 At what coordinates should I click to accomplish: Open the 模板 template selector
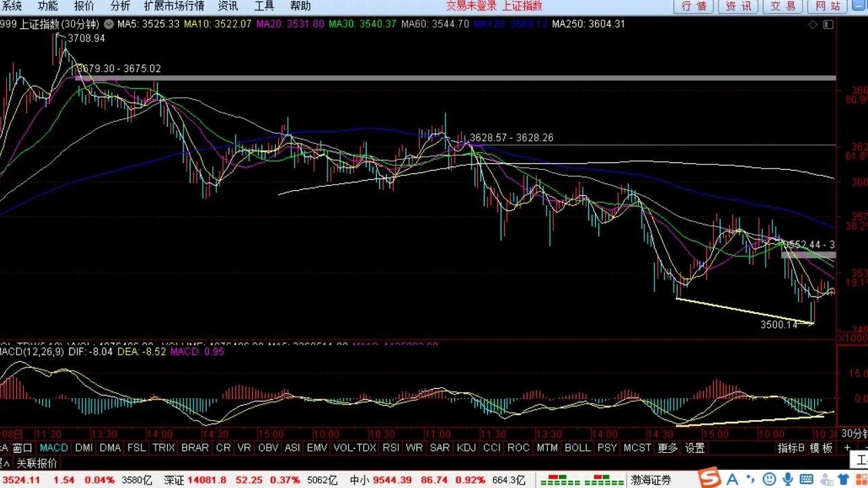(x=821, y=448)
